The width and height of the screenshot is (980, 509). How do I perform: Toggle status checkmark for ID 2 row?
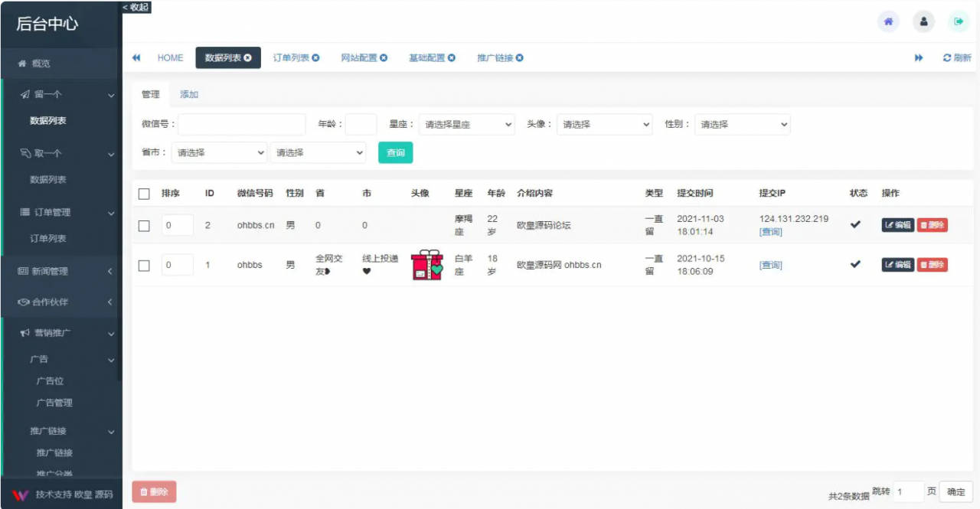tap(856, 224)
